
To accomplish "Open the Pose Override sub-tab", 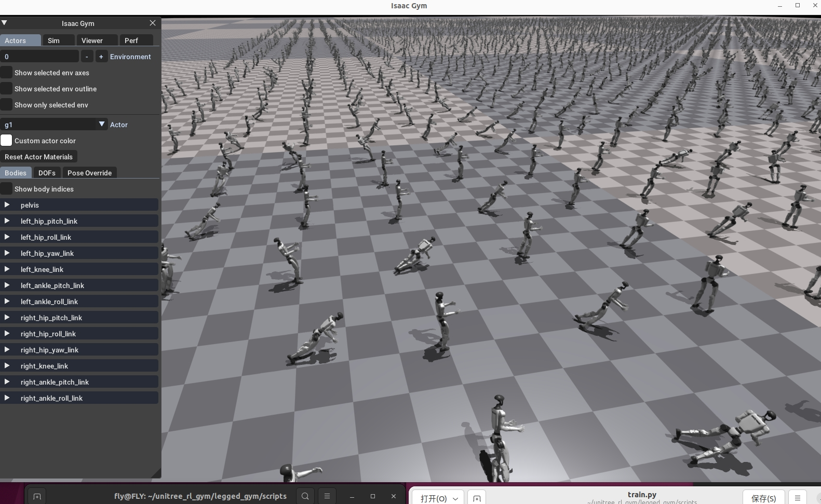I will pos(89,173).
